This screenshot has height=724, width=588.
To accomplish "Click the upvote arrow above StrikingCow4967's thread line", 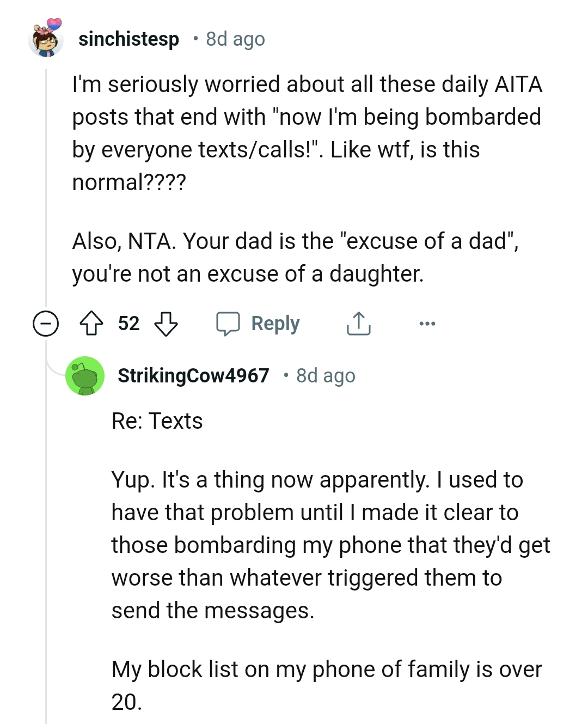I will (x=93, y=323).
